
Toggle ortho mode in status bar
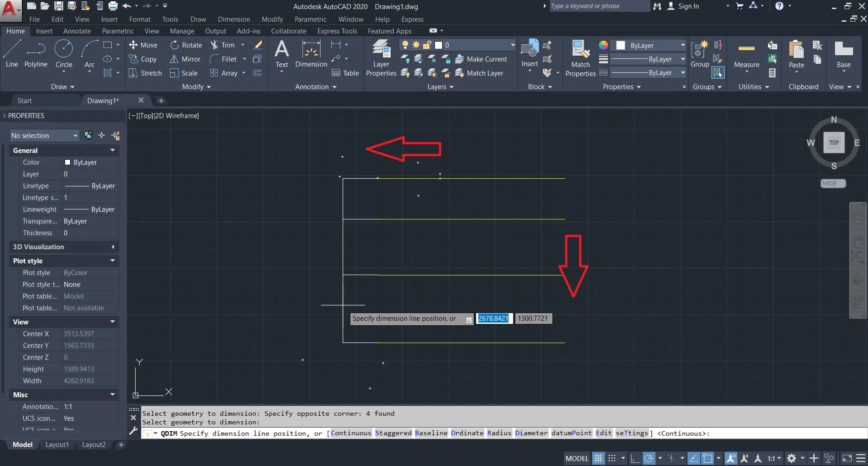[x=635, y=458]
